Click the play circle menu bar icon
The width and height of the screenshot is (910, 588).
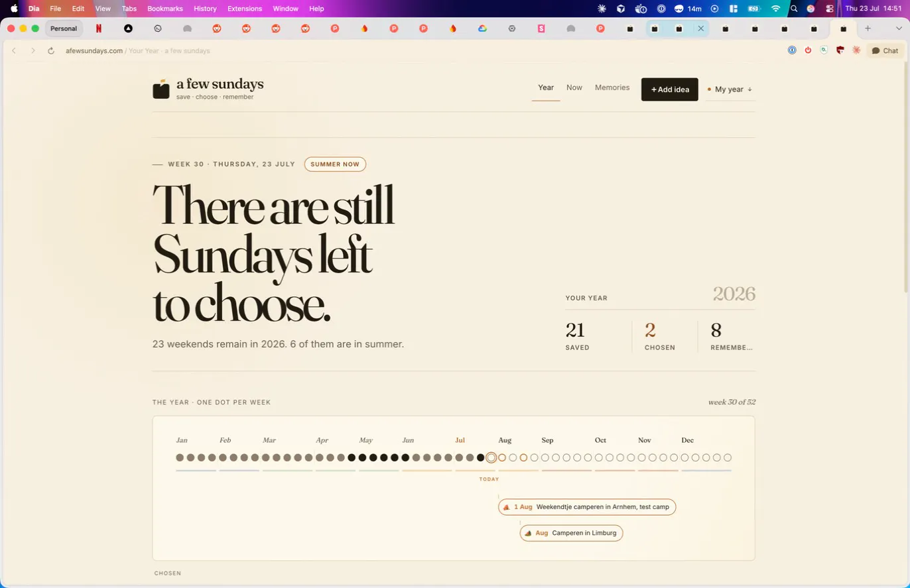pos(714,9)
